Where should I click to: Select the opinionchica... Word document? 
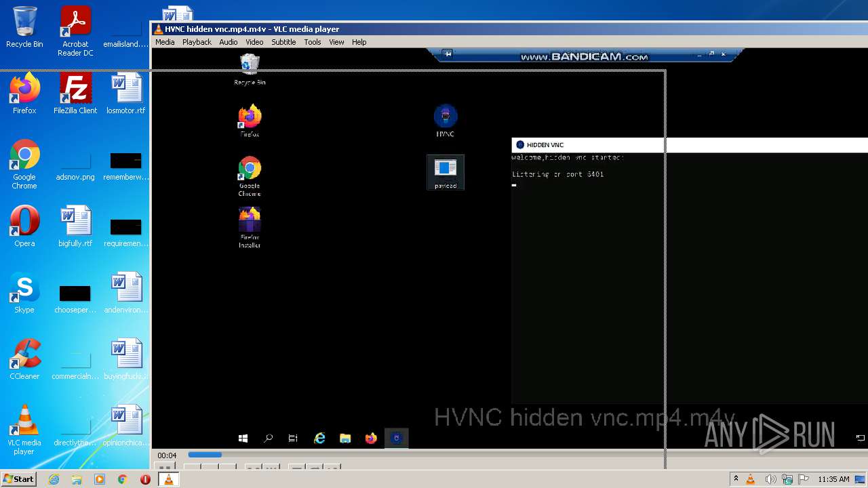pos(126,426)
